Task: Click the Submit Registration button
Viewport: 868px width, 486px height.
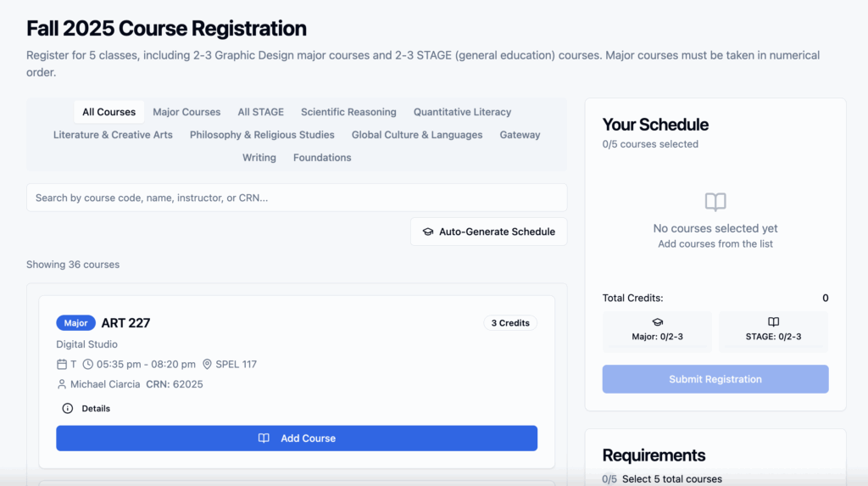Action: 715,379
